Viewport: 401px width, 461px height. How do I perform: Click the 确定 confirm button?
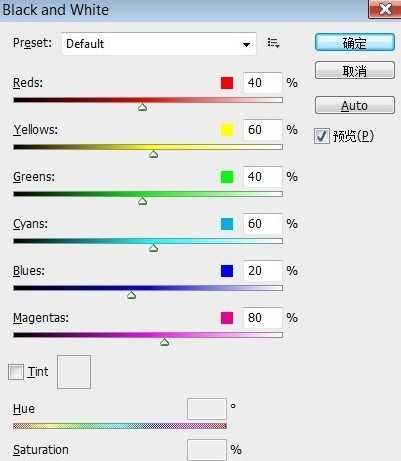355,42
